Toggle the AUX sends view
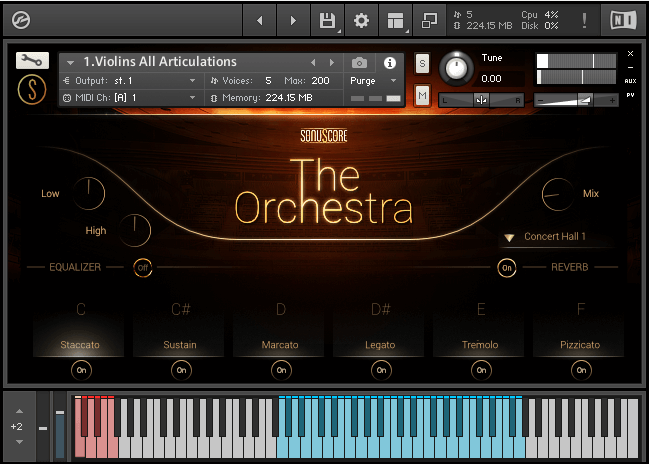 [x=630, y=81]
